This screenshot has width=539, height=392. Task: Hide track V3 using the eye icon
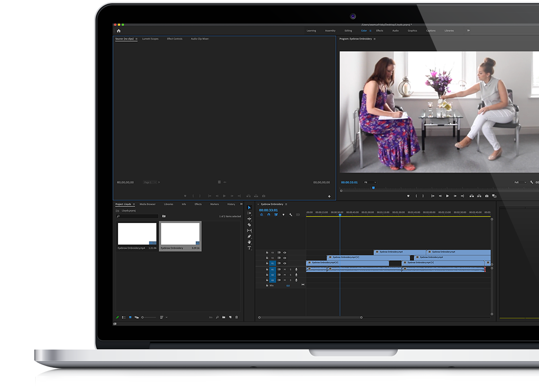click(x=285, y=252)
